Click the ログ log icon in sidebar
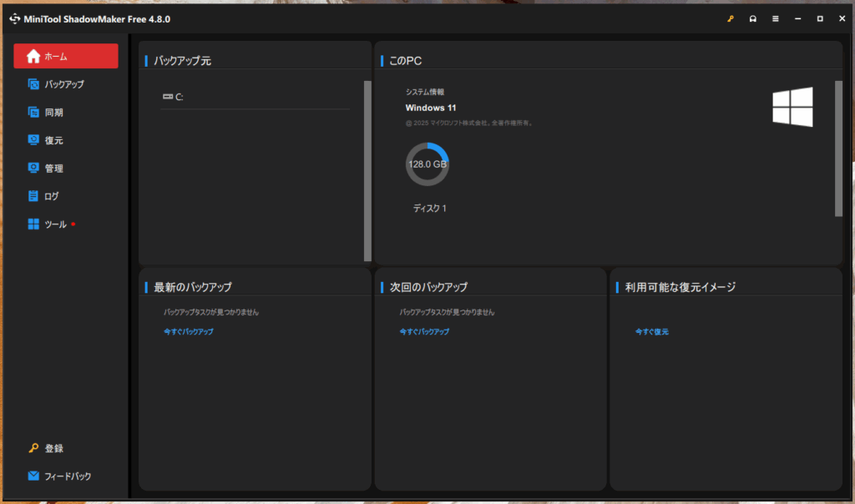The height and width of the screenshot is (504, 855). [33, 196]
